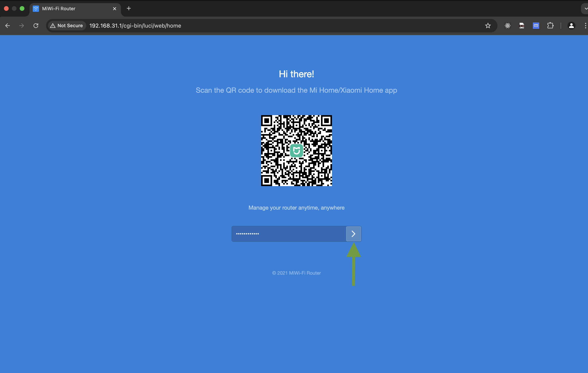Open a new tab with the plus button

(x=129, y=8)
